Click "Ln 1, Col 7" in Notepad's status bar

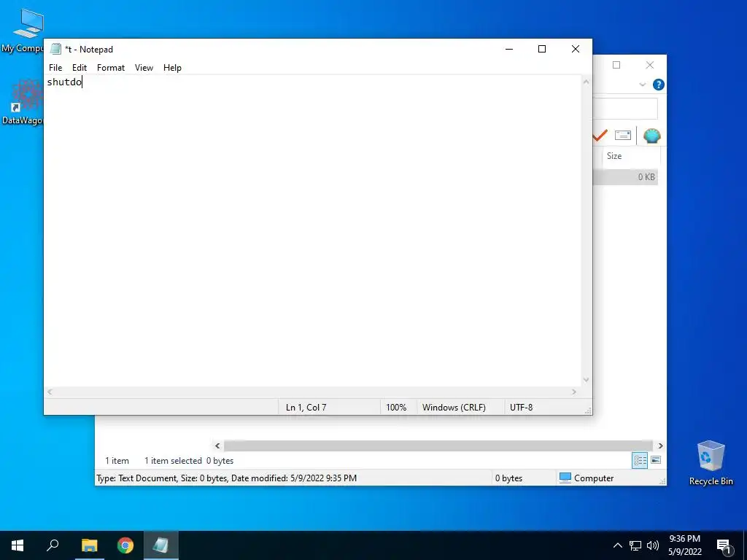point(306,408)
